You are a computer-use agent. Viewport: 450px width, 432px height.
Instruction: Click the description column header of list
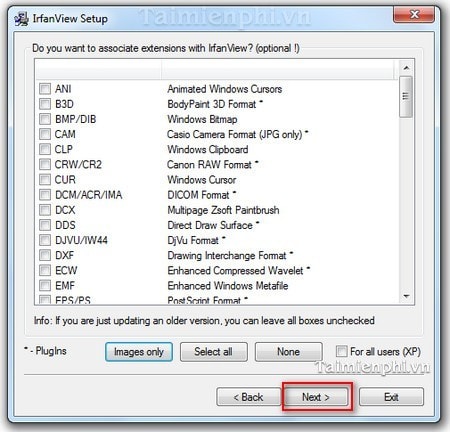click(278, 70)
